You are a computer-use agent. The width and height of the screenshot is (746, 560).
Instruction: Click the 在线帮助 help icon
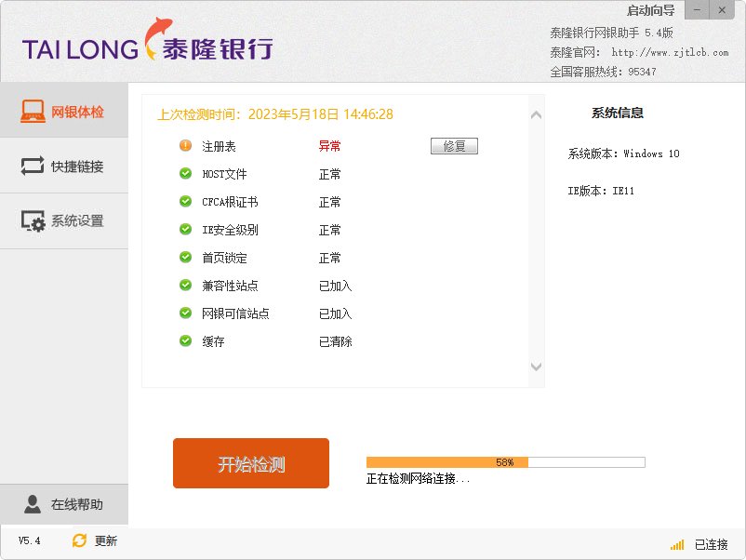click(33, 503)
